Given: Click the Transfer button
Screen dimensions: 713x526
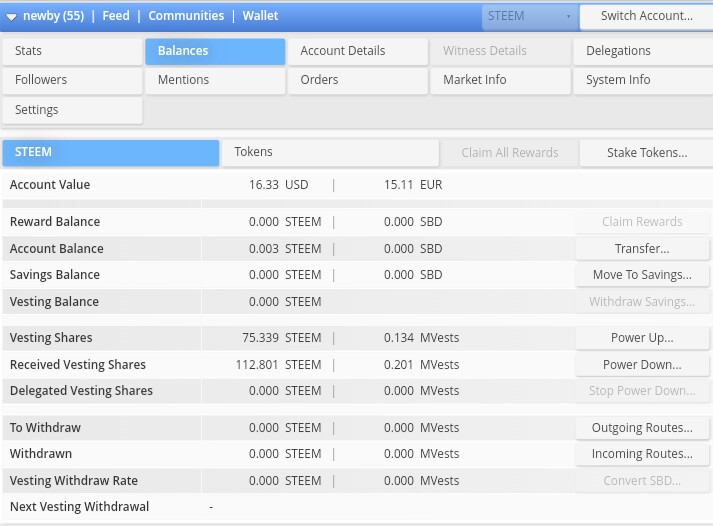Looking at the screenshot, I should point(642,249).
